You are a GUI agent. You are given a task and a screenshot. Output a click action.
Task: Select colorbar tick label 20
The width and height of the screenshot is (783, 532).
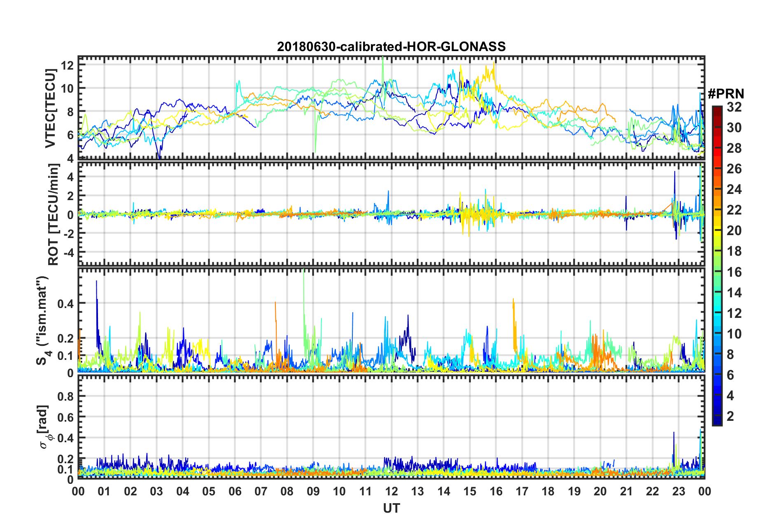(x=734, y=231)
